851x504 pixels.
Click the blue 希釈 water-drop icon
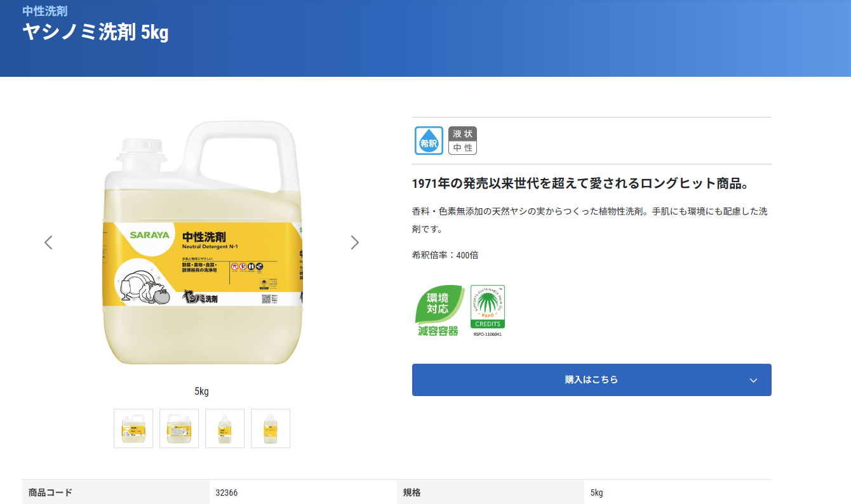click(x=429, y=140)
